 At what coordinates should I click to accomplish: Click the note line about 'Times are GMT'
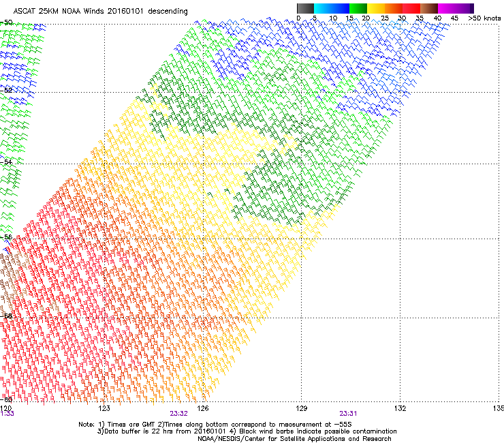coord(215,425)
